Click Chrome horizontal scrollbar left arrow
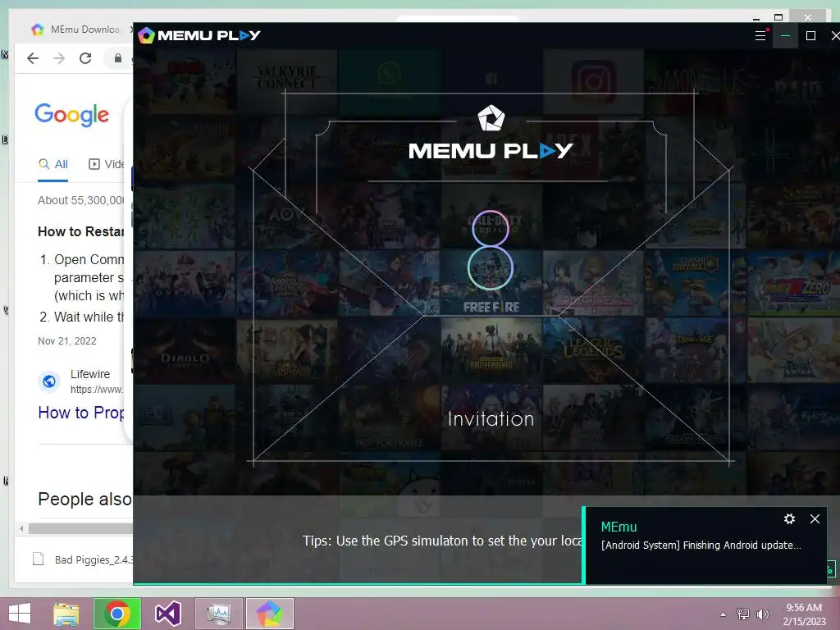This screenshot has height=630, width=840. pos(21,529)
